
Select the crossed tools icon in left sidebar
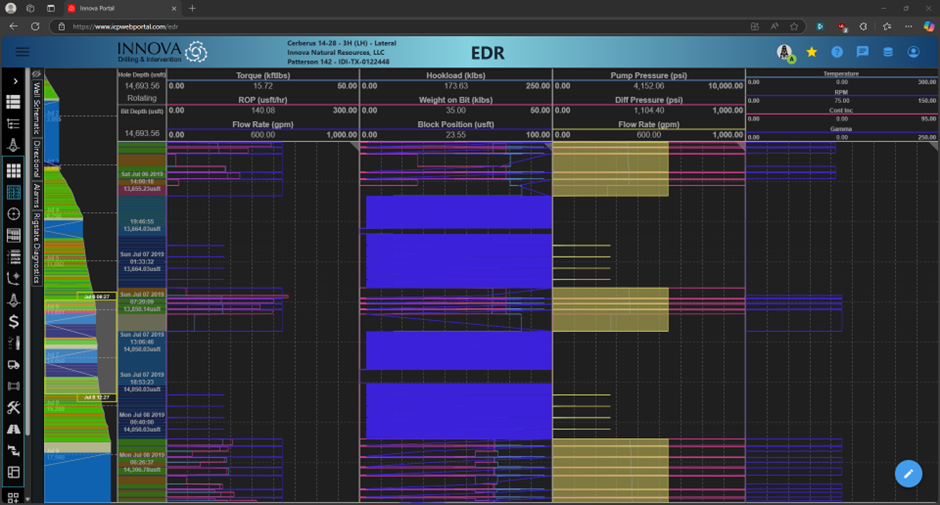pyautogui.click(x=14, y=407)
